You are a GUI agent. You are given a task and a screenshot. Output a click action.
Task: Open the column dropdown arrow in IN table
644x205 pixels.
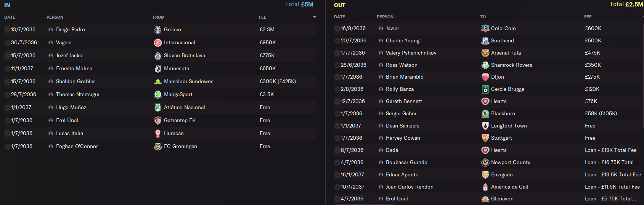(315, 17)
